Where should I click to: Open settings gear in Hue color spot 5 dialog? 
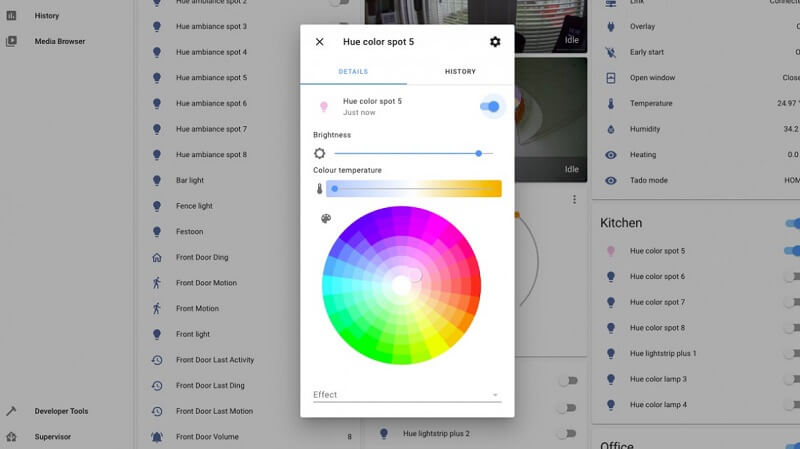pyautogui.click(x=495, y=42)
